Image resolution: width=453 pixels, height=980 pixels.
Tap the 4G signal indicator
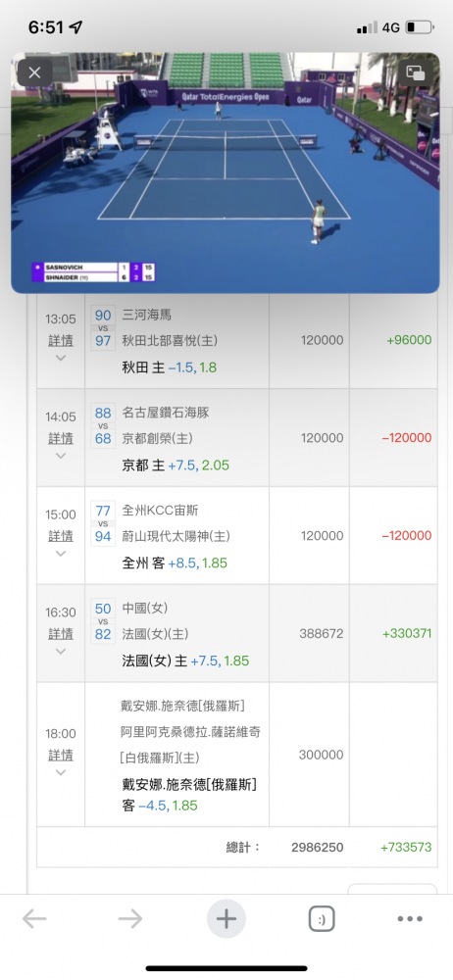click(x=390, y=27)
